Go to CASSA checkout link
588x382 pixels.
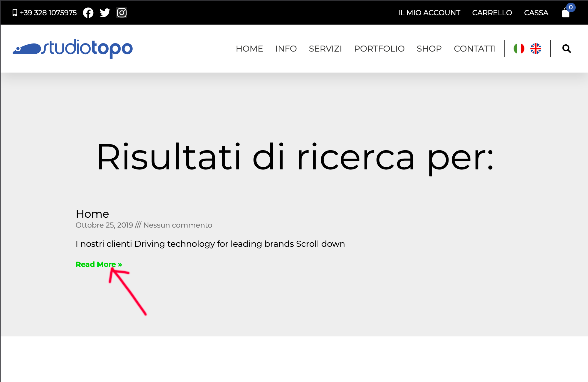(x=536, y=13)
